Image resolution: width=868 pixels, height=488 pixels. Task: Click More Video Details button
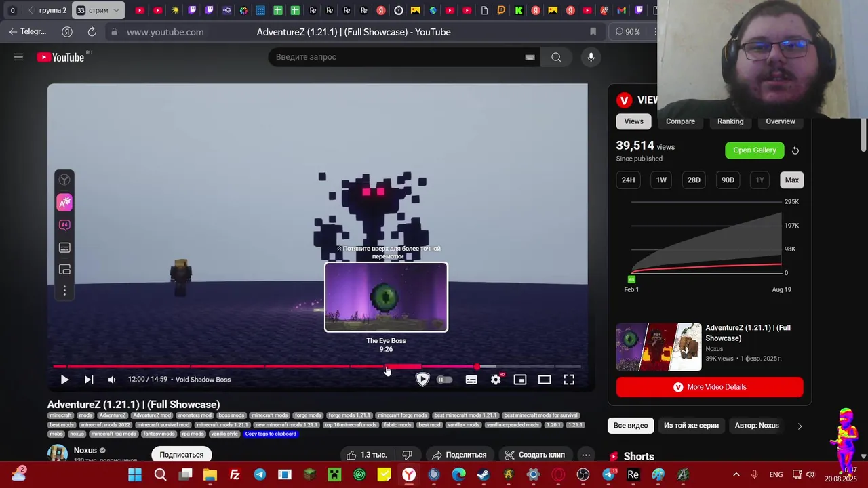709,387
